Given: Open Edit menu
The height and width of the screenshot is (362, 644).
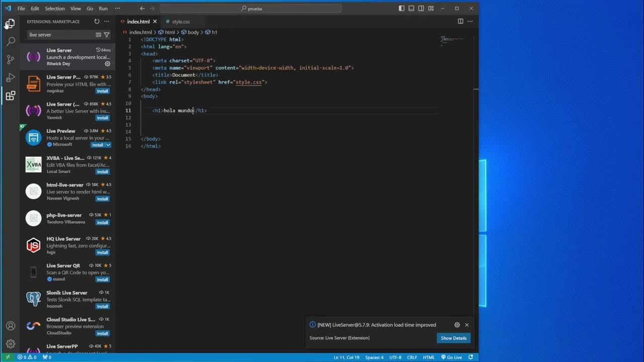Looking at the screenshot, I should [x=35, y=9].
